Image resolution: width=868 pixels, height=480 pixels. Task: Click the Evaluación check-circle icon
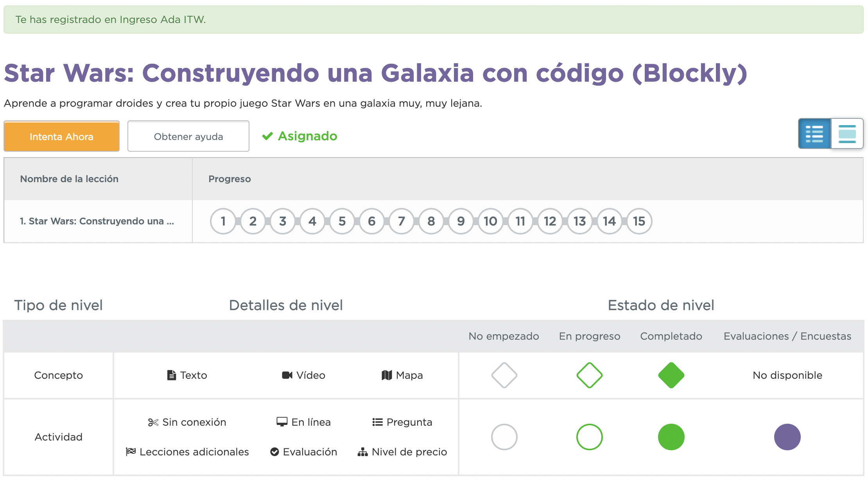pyautogui.click(x=275, y=452)
